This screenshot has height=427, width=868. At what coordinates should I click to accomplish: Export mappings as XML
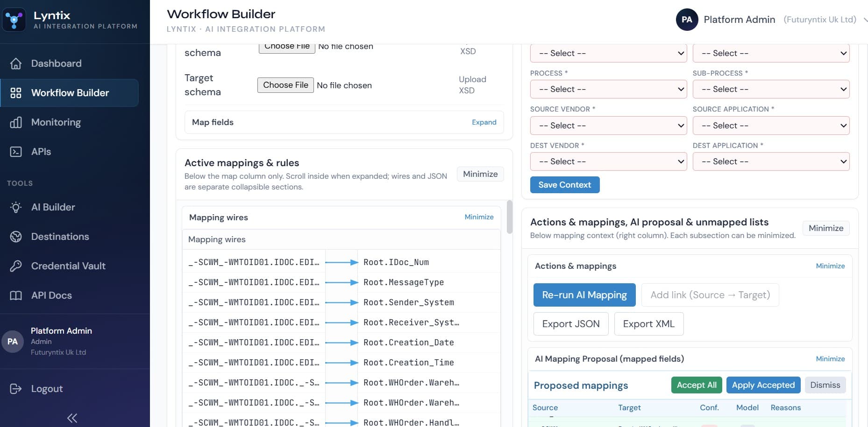point(649,324)
